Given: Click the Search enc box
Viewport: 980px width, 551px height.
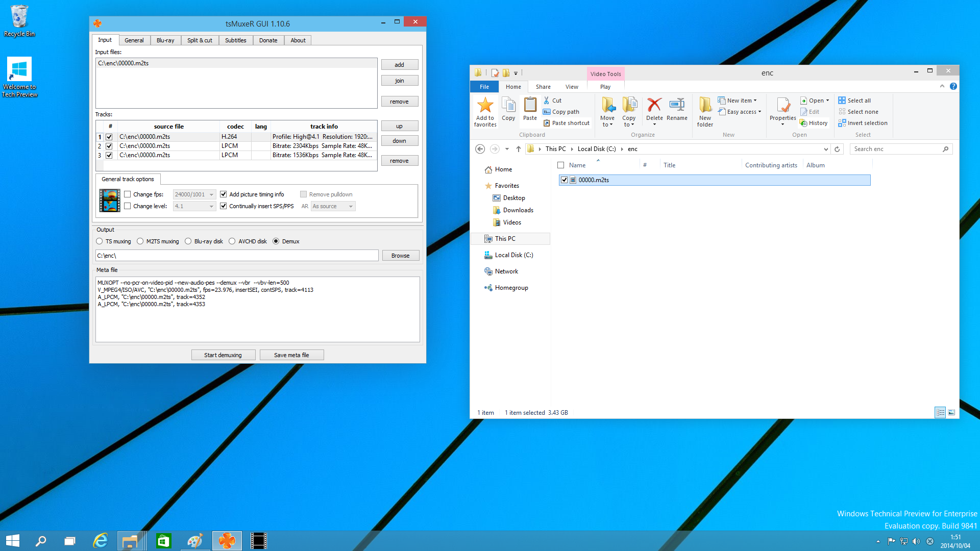Looking at the screenshot, I should tap(901, 149).
